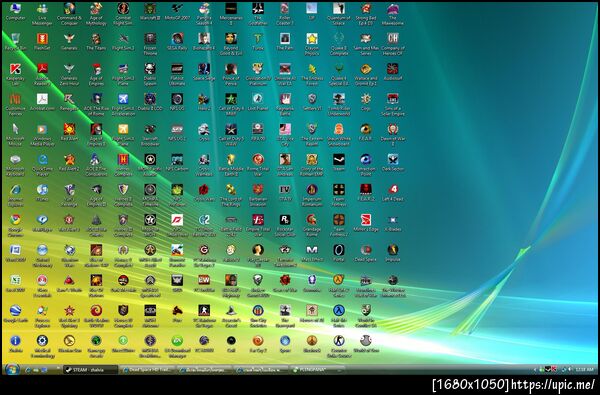
Task: Open the Call of Duty 4 icon
Action: click(231, 105)
